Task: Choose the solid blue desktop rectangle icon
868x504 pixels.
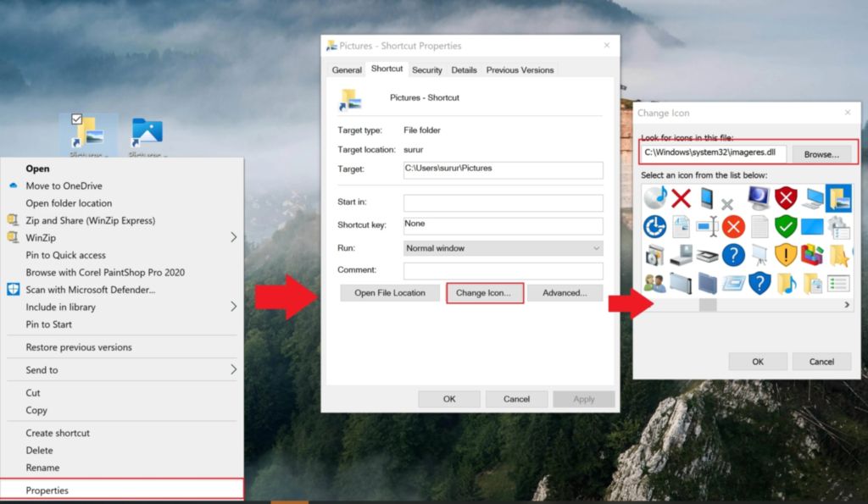Action: click(x=812, y=227)
